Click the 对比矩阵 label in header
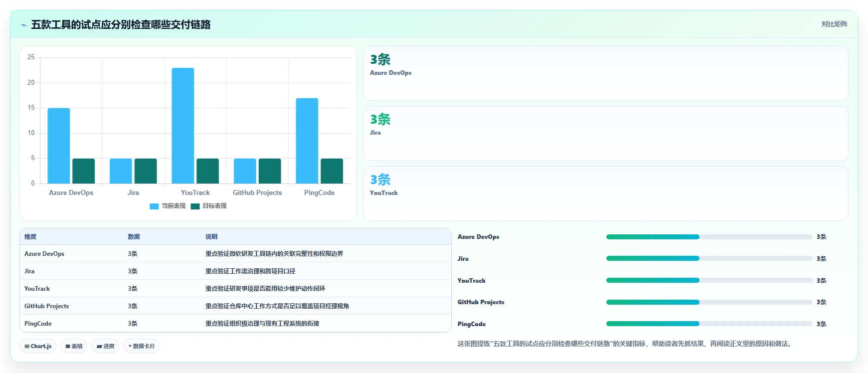This screenshot has height=373, width=868. (x=834, y=24)
